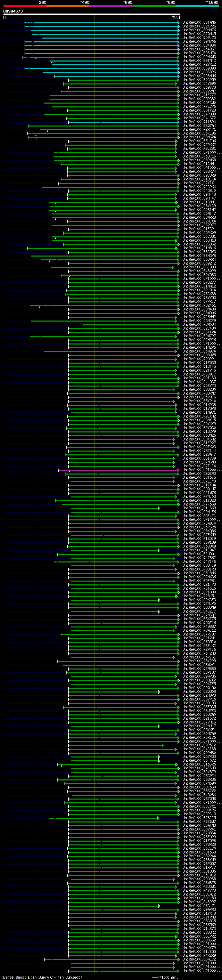This screenshot has width=222, height=980.
Task: Click the single purple alignment bar
Action: click(x=119, y=470)
